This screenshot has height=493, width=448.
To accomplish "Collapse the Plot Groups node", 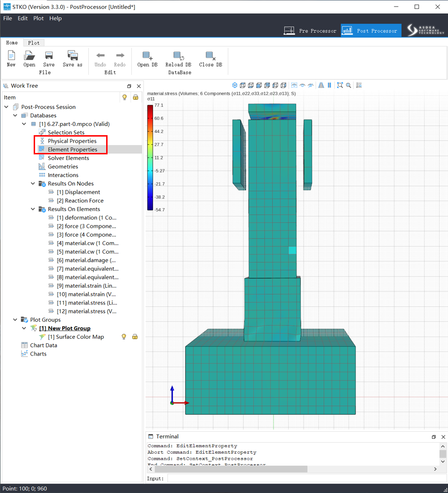I will pos(15,320).
